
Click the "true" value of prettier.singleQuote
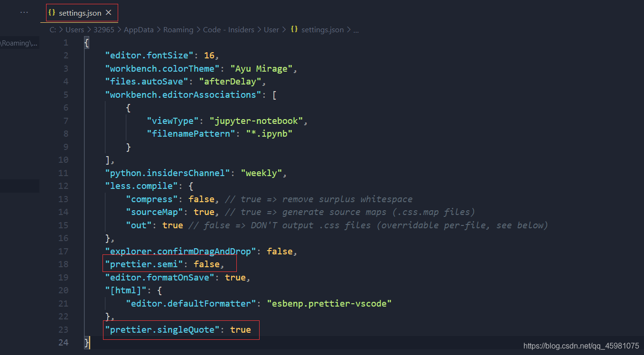pos(241,329)
